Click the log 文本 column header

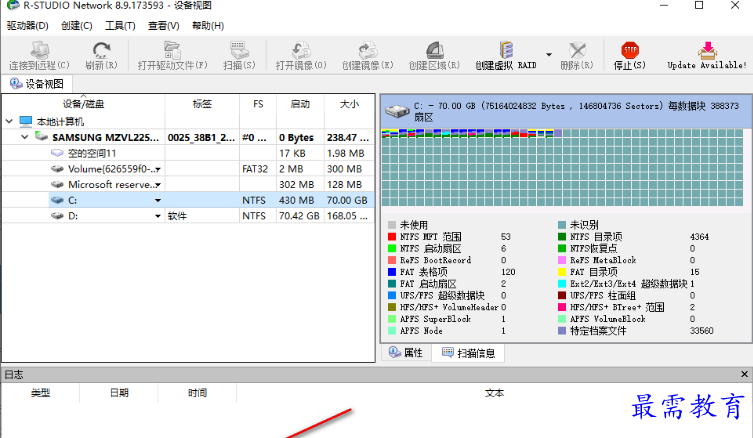(x=494, y=393)
